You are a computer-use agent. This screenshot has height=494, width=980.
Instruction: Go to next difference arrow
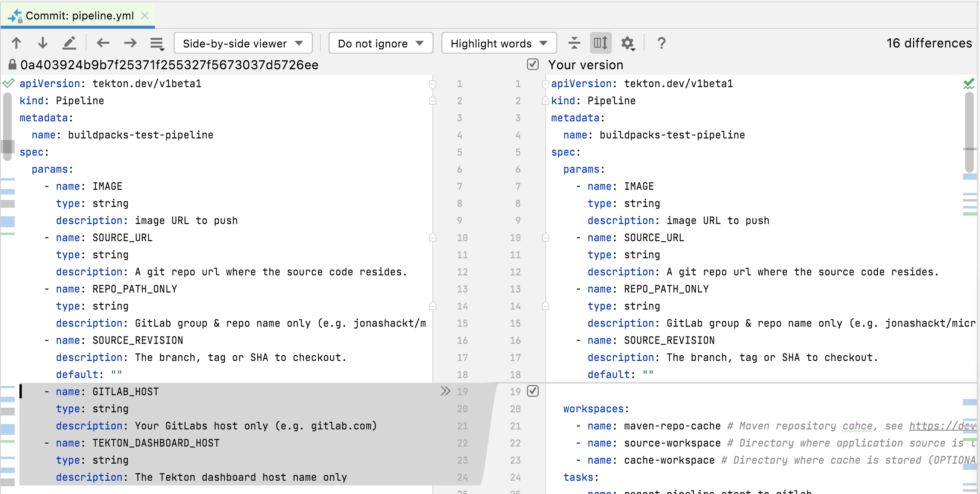42,43
